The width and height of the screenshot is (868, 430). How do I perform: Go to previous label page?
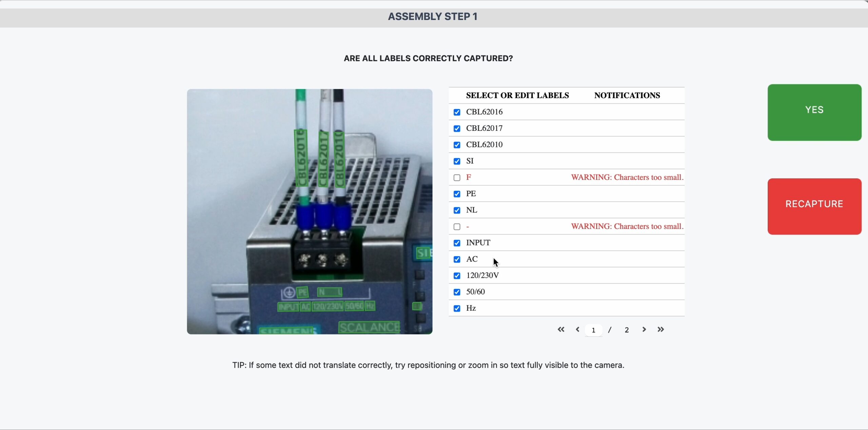point(577,329)
